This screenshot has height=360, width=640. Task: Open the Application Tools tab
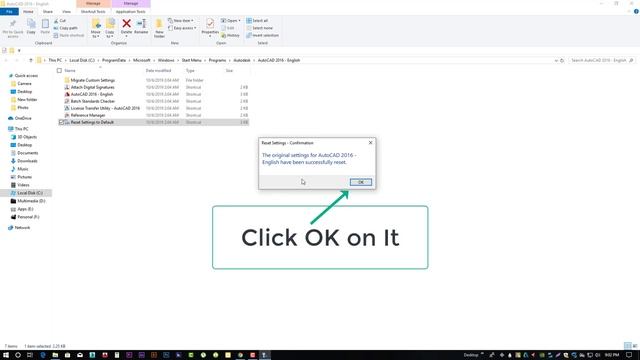[x=131, y=11]
